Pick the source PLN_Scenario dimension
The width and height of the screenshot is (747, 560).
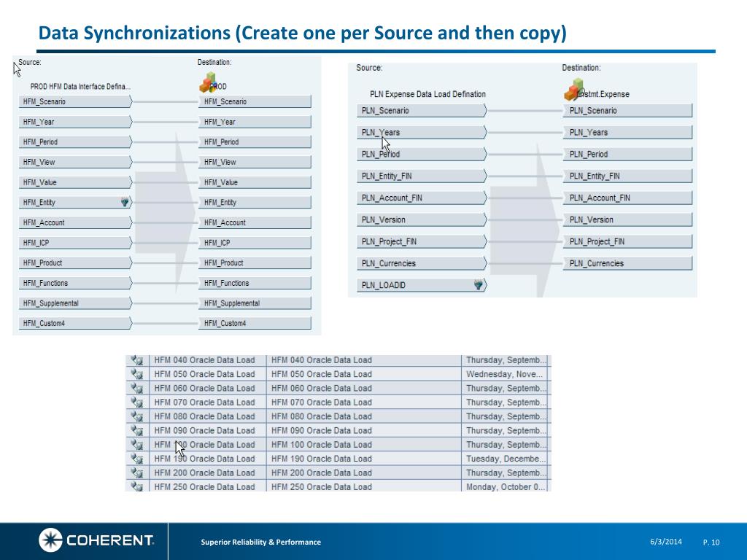(422, 111)
